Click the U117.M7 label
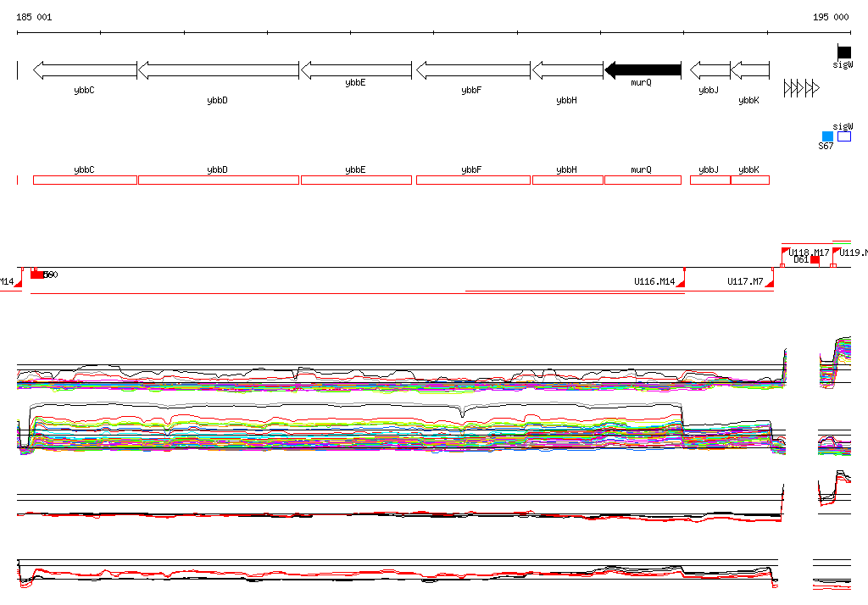The image size is (868, 605). [x=745, y=282]
